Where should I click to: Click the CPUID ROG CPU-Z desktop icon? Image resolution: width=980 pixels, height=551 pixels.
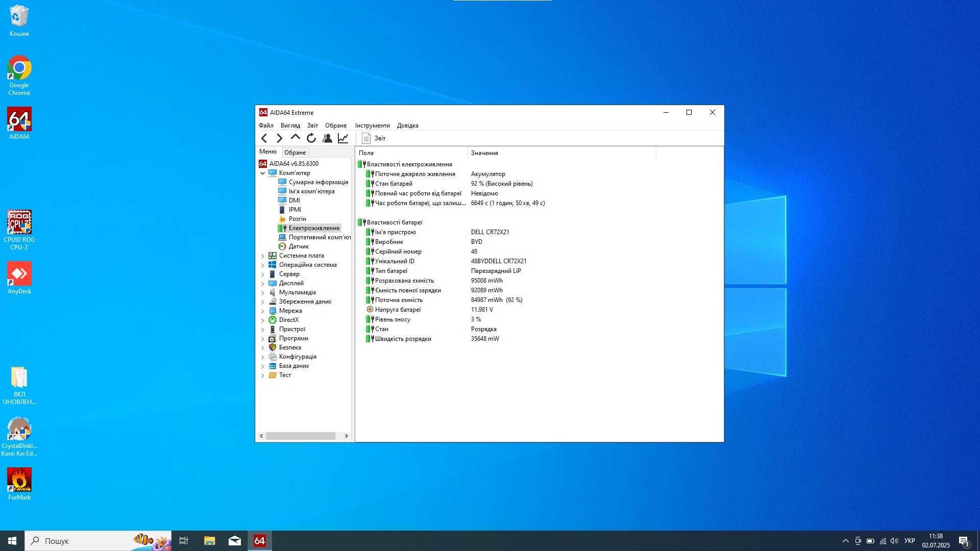pyautogui.click(x=19, y=230)
